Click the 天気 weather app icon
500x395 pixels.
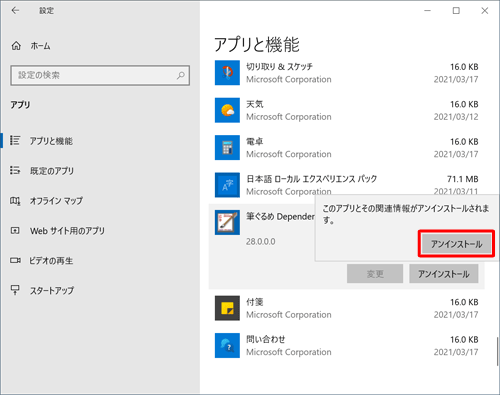pos(227,110)
